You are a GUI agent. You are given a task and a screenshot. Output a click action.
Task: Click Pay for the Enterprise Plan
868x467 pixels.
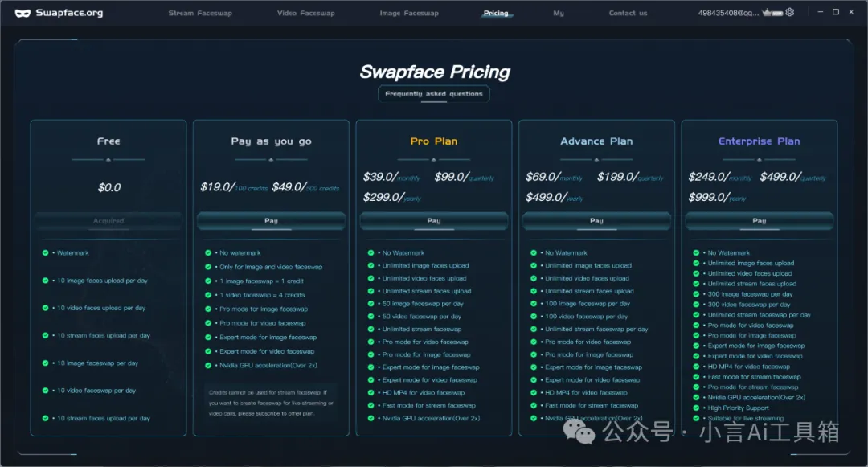point(759,221)
